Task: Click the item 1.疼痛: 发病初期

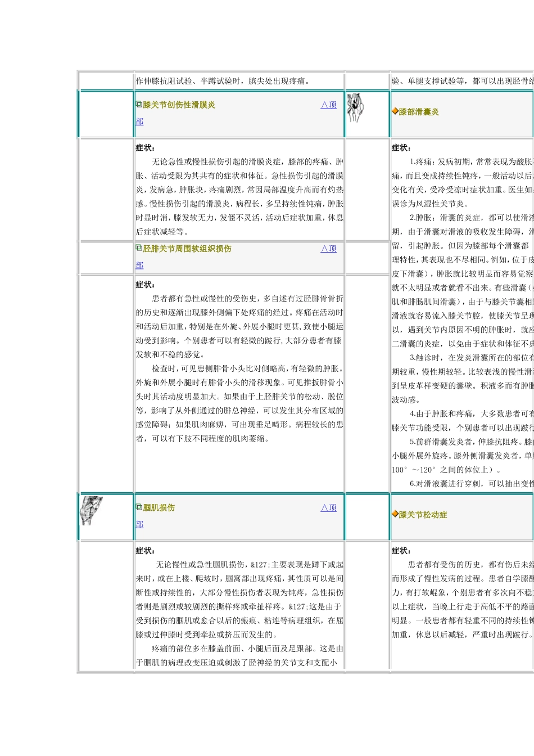Action: 463,182
